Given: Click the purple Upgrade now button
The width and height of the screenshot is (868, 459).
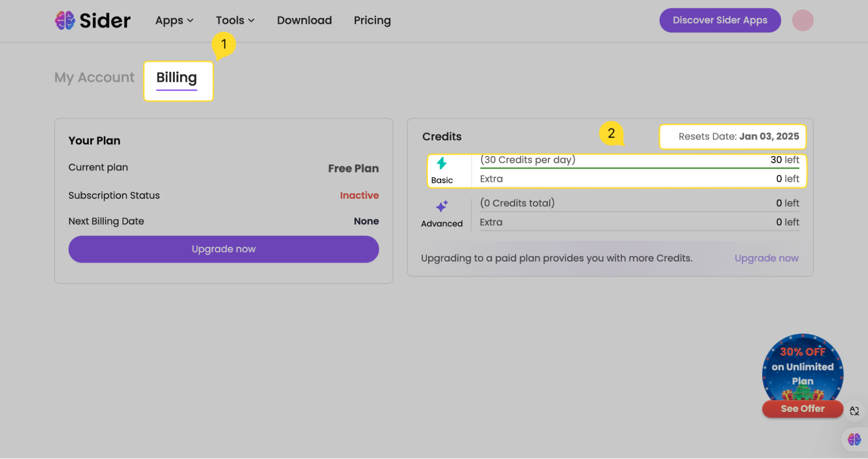Looking at the screenshot, I should pyautogui.click(x=224, y=249).
